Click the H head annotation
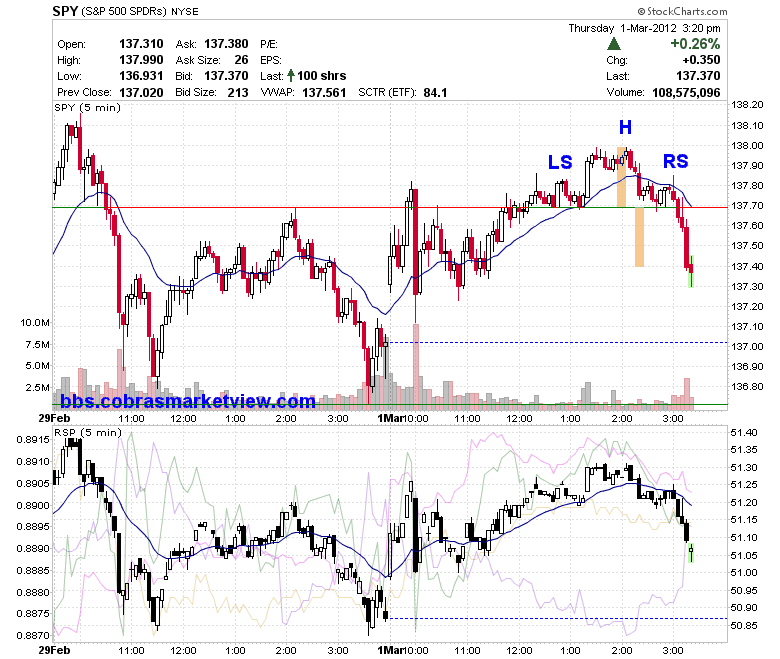This screenshot has height=659, width=780. (625, 127)
